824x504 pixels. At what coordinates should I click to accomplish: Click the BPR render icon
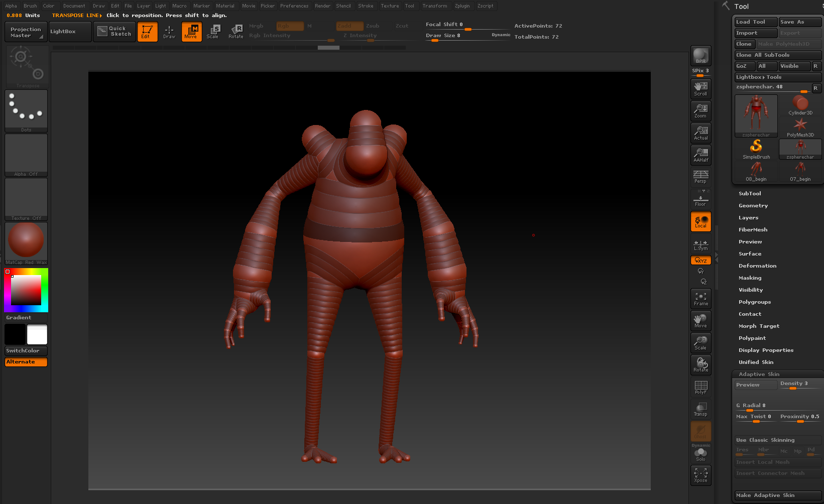tap(700, 55)
